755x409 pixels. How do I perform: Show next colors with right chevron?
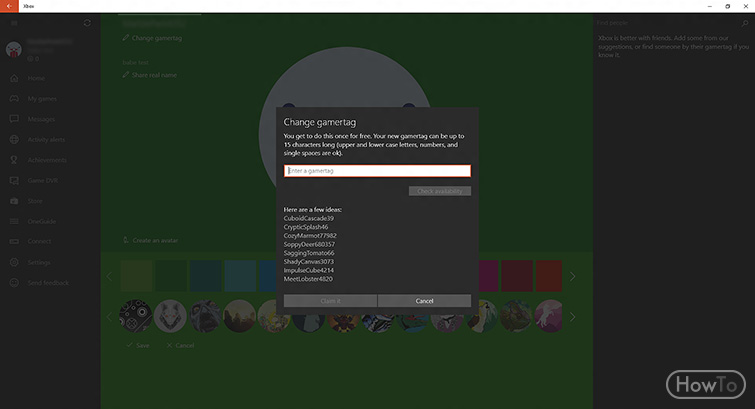(x=573, y=277)
